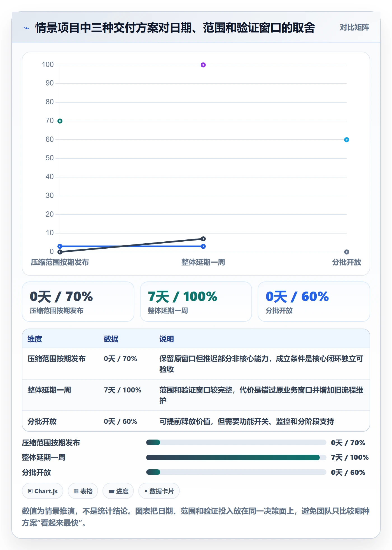Click description starting 范围和验证窗口较完整
392x550 pixels.
pyautogui.click(x=262, y=395)
